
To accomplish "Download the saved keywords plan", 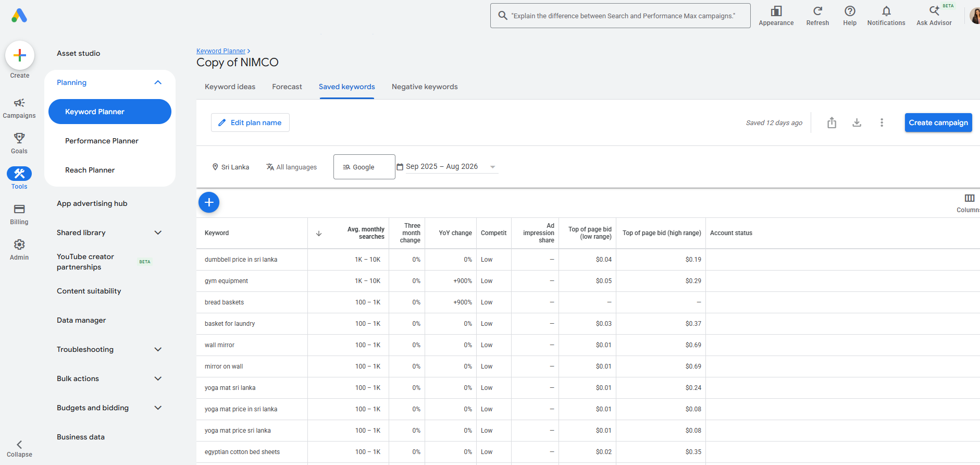I will coord(857,123).
